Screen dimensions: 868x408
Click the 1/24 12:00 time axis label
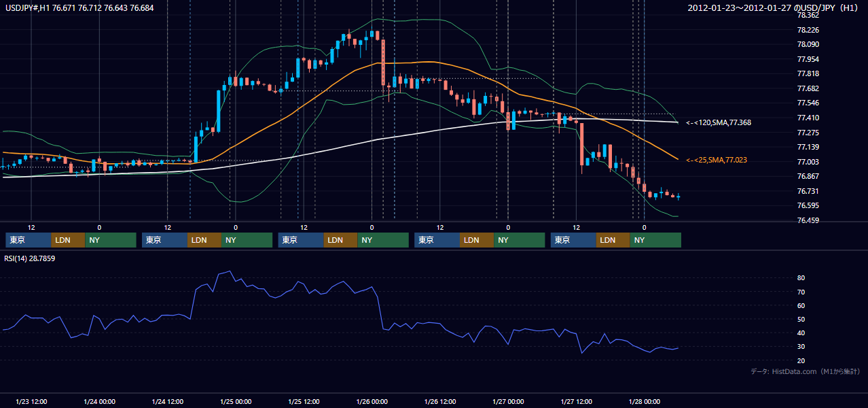point(167,401)
